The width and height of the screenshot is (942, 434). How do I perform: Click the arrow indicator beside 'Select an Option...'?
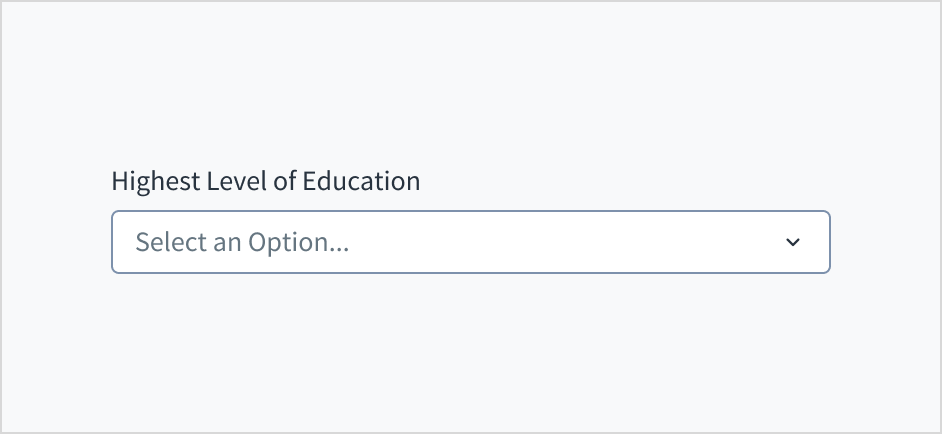(793, 242)
